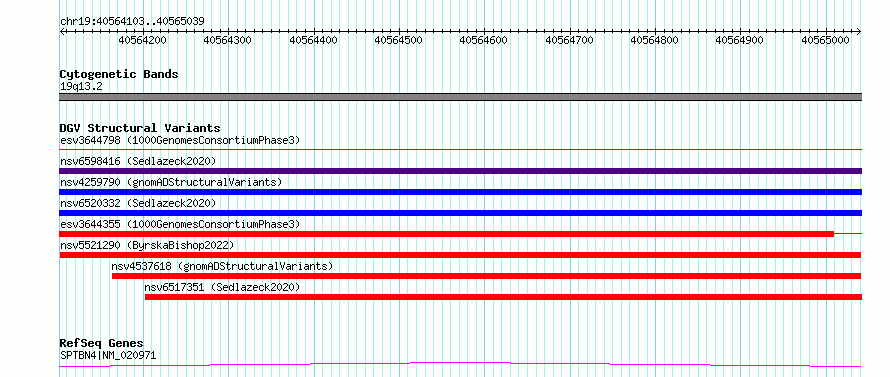Click ruler position 40564700

coord(569,40)
